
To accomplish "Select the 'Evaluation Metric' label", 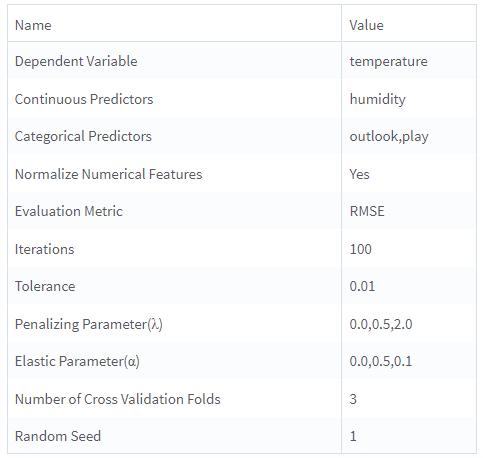I will tap(69, 211).
